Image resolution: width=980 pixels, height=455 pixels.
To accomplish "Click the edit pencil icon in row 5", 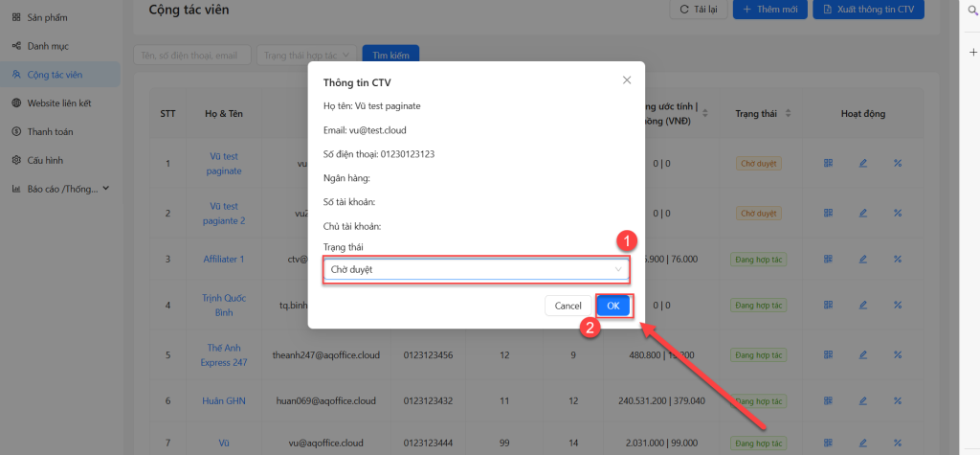I will click(x=862, y=353).
